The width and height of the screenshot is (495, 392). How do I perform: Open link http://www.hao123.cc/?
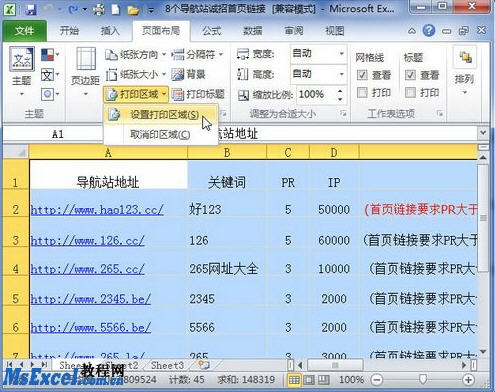97,210
